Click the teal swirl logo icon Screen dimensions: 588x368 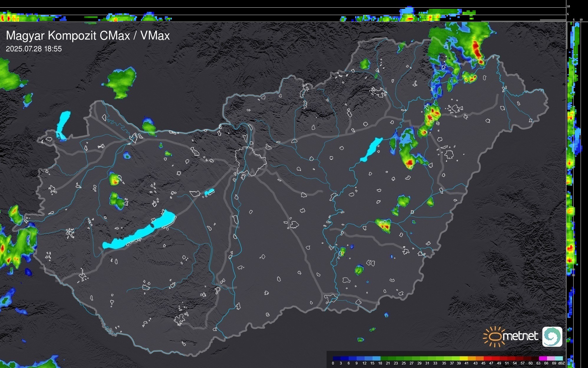552,336
